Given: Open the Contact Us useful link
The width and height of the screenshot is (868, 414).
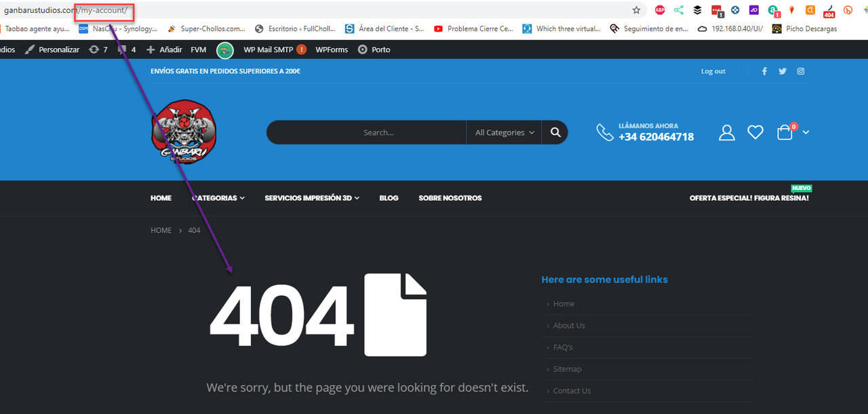Looking at the screenshot, I should (x=572, y=391).
